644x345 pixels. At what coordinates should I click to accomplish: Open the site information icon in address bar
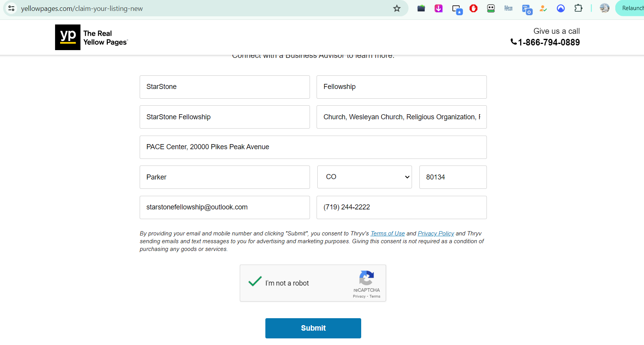pyautogui.click(x=11, y=8)
